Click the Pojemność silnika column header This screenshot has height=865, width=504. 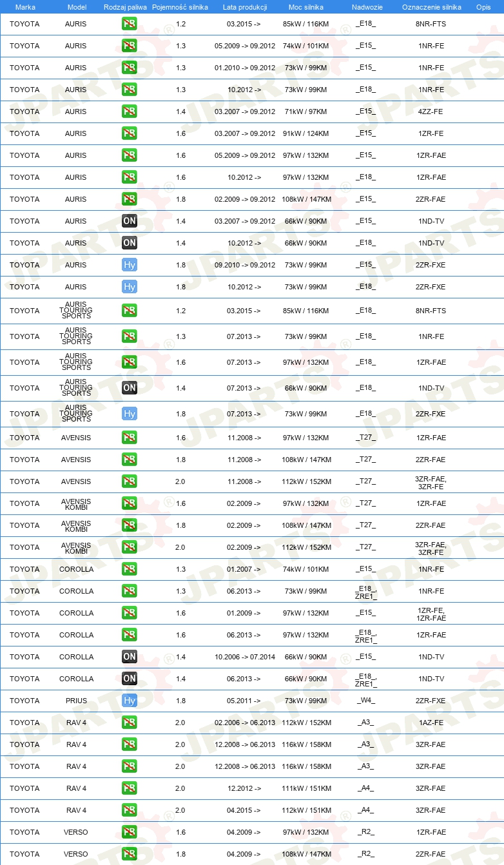180,6
